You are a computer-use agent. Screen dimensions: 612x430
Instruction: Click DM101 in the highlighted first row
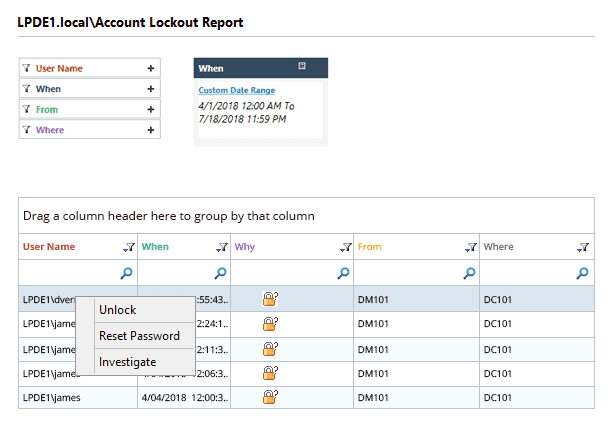point(373,300)
